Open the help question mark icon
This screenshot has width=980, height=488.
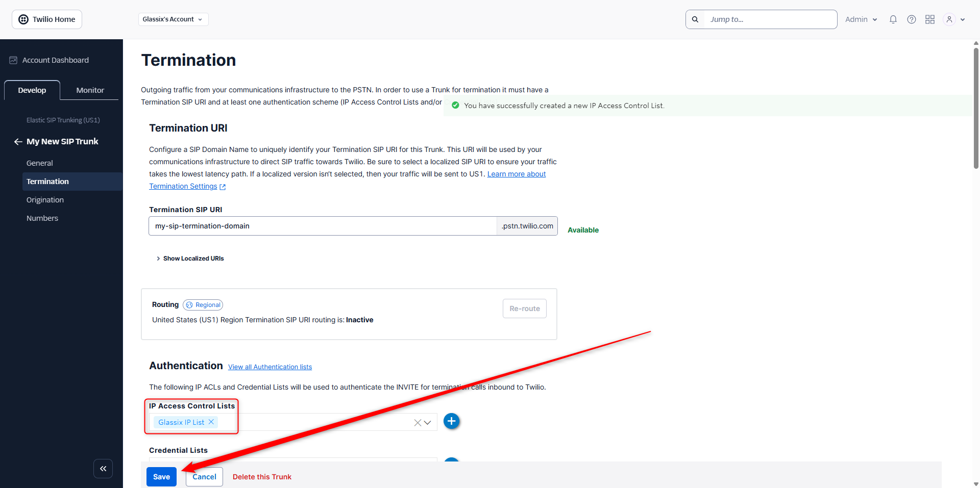[912, 19]
